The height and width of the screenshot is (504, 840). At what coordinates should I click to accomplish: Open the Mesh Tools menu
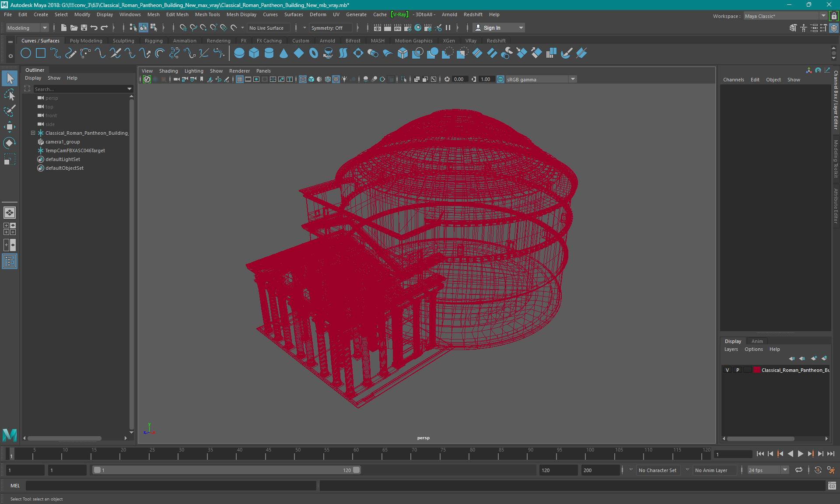(207, 14)
